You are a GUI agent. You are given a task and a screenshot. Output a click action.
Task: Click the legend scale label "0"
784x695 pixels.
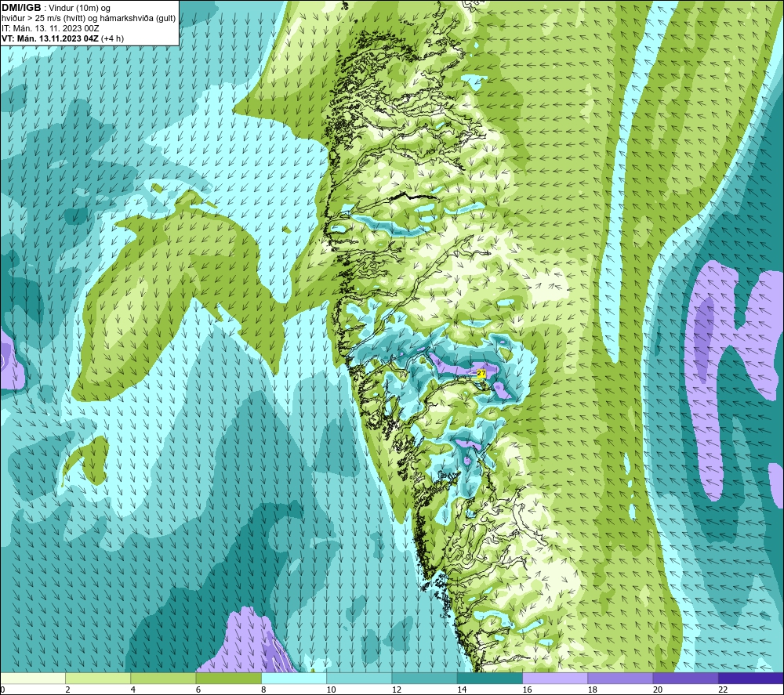point(2,690)
